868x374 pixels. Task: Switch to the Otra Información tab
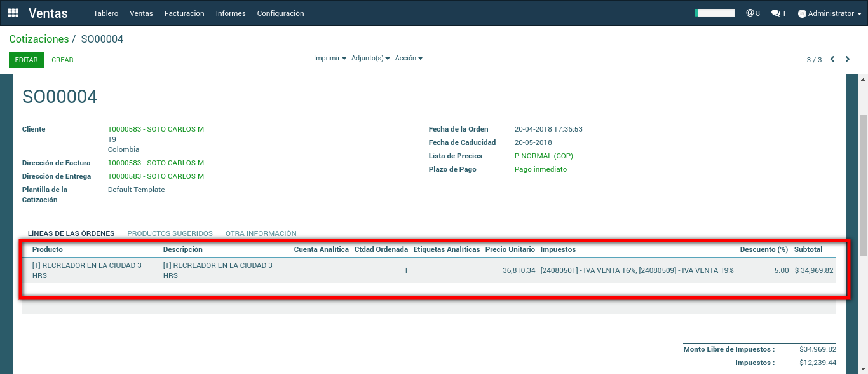261,233
